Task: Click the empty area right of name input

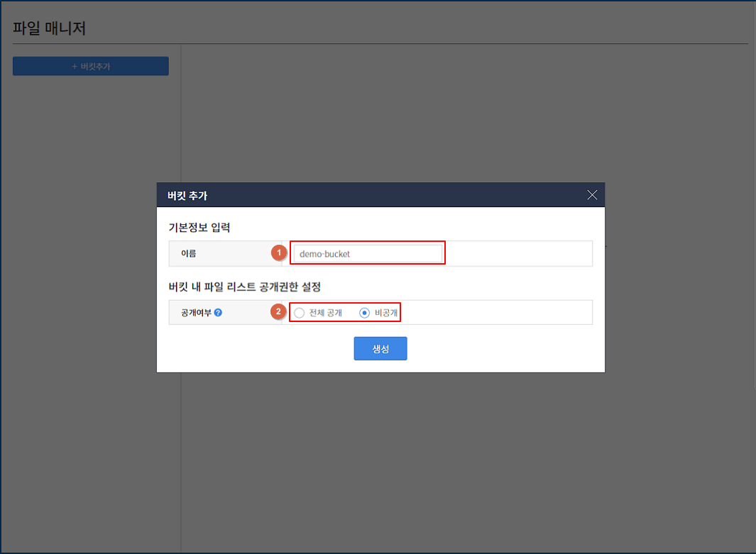Action: [x=518, y=253]
